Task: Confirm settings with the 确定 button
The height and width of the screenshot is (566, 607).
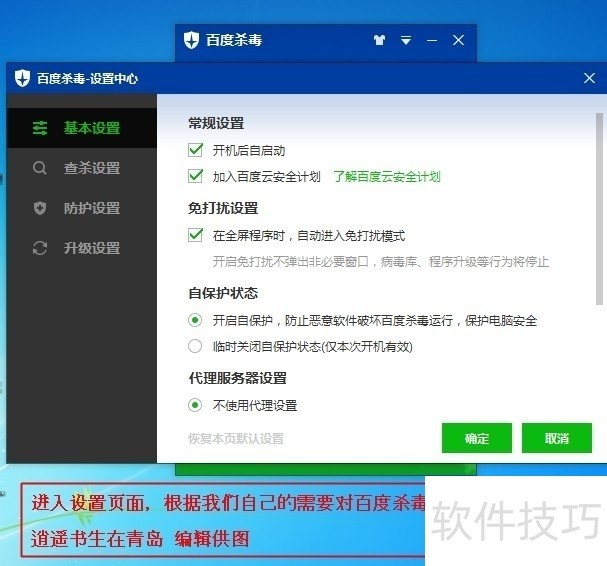Action: coord(477,438)
